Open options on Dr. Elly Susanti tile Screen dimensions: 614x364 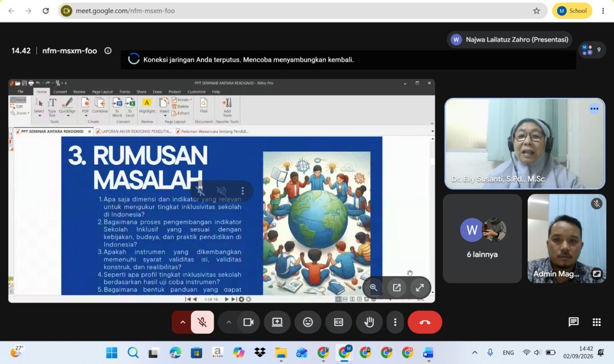(594, 109)
